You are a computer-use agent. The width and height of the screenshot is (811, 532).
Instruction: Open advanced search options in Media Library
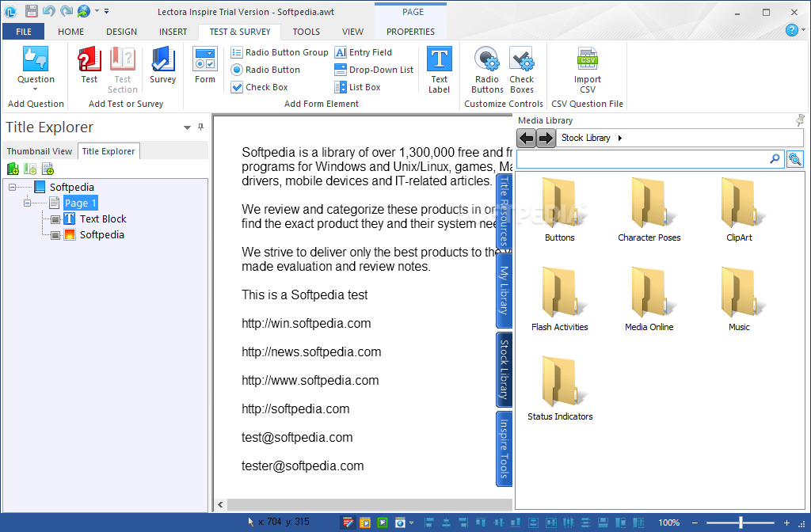click(794, 158)
